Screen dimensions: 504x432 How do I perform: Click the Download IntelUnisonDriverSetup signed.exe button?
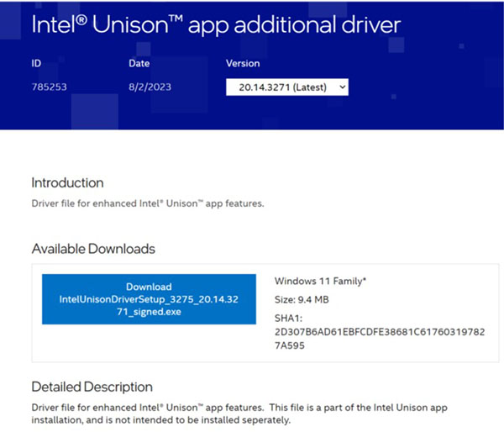click(149, 299)
